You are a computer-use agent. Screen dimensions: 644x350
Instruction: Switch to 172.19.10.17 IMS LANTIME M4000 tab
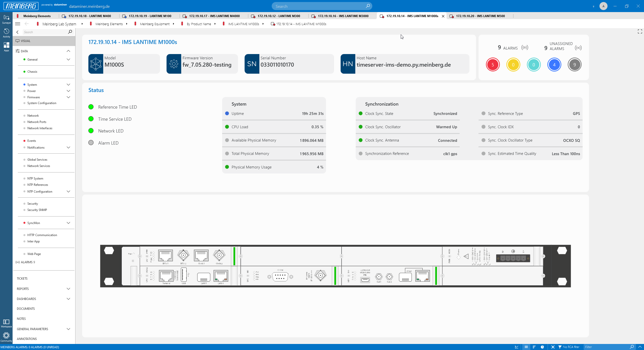[x=214, y=16]
